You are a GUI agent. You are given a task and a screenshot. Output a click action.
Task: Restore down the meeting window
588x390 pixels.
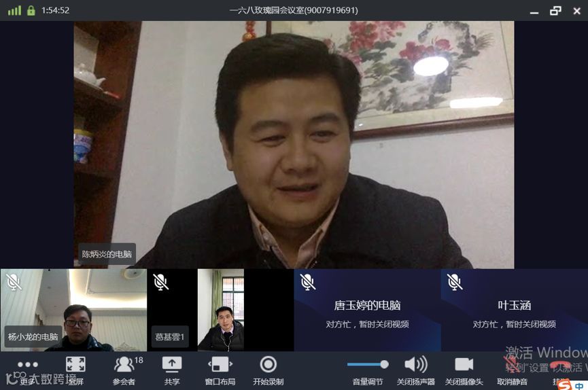click(x=555, y=10)
